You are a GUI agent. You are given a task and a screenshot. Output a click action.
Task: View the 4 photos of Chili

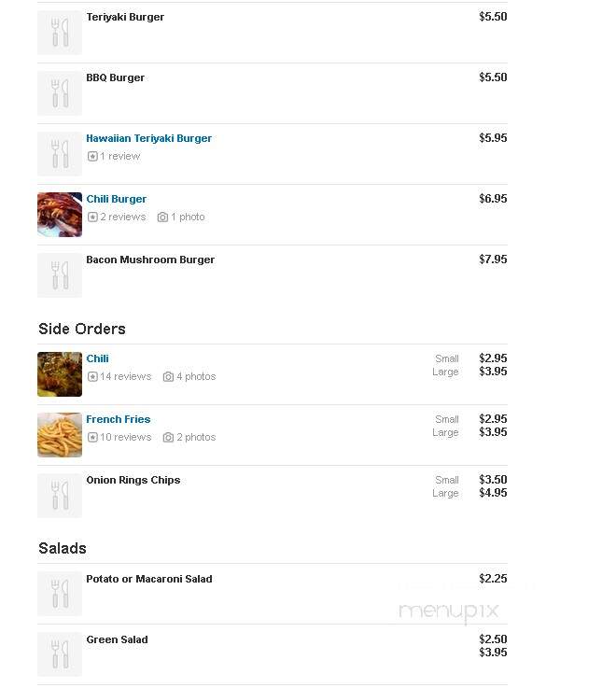(196, 376)
